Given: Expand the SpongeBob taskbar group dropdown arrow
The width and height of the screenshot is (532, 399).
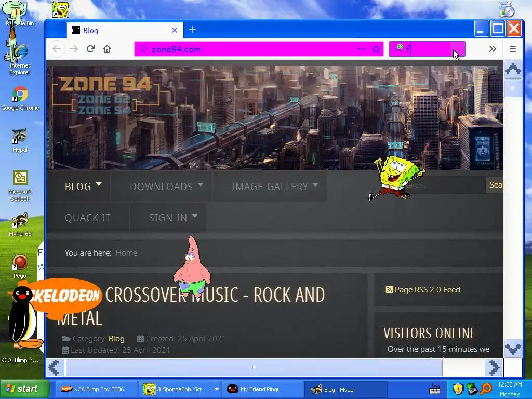Looking at the screenshot, I should [217, 389].
